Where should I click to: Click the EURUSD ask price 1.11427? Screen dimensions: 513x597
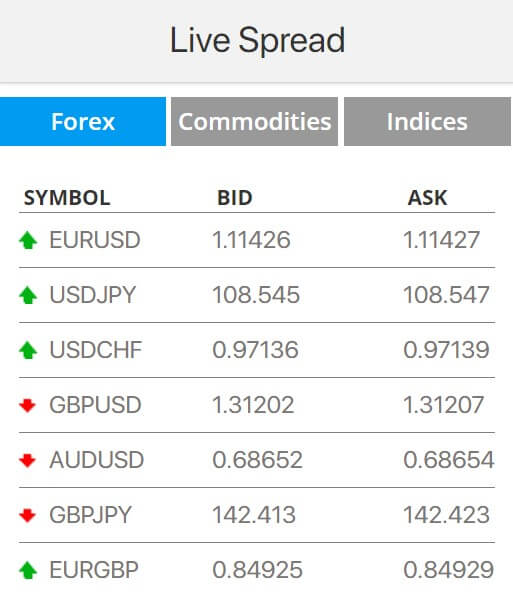(x=441, y=240)
